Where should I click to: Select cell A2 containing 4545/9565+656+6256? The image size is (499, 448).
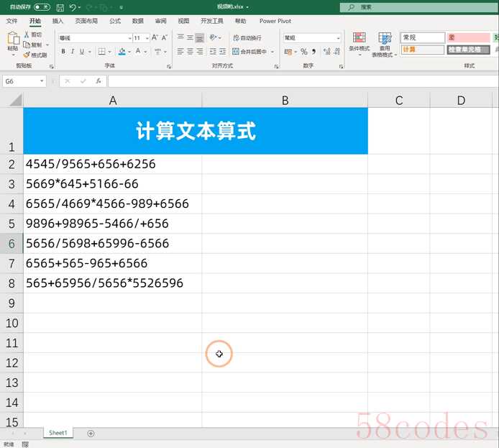pyautogui.click(x=112, y=164)
